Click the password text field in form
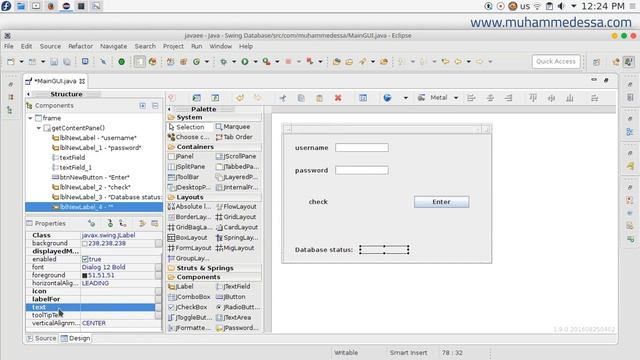Screen dimensions: 640x360 pyautogui.click(x=362, y=171)
